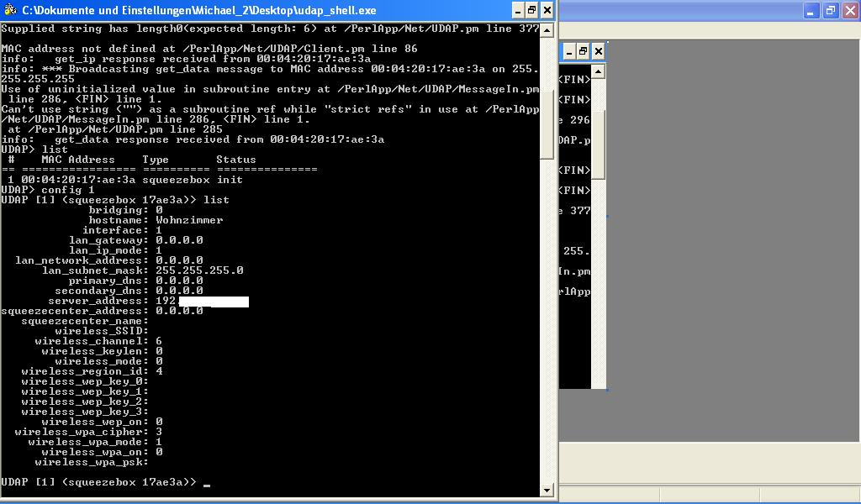Click the empty udap_shell scrollbar track below thumb
This screenshot has width=861, height=504.
pyautogui.click(x=547, y=319)
